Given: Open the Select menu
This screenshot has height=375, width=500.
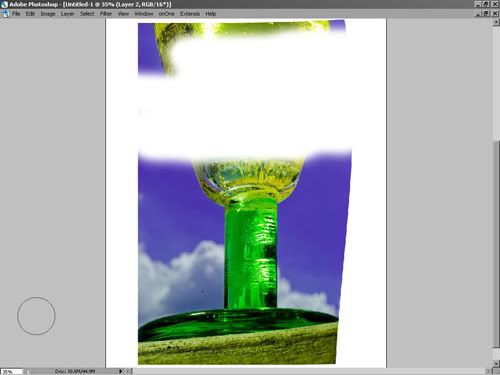Looking at the screenshot, I should click(87, 14).
